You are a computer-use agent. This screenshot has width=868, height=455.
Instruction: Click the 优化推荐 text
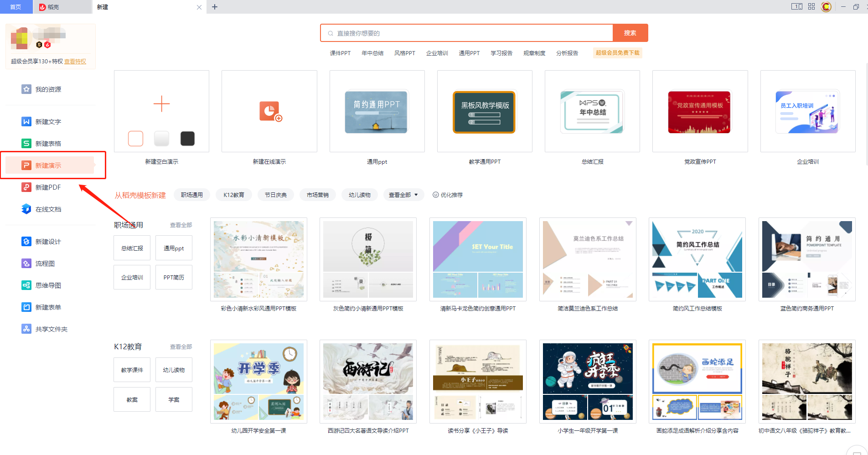click(x=451, y=195)
